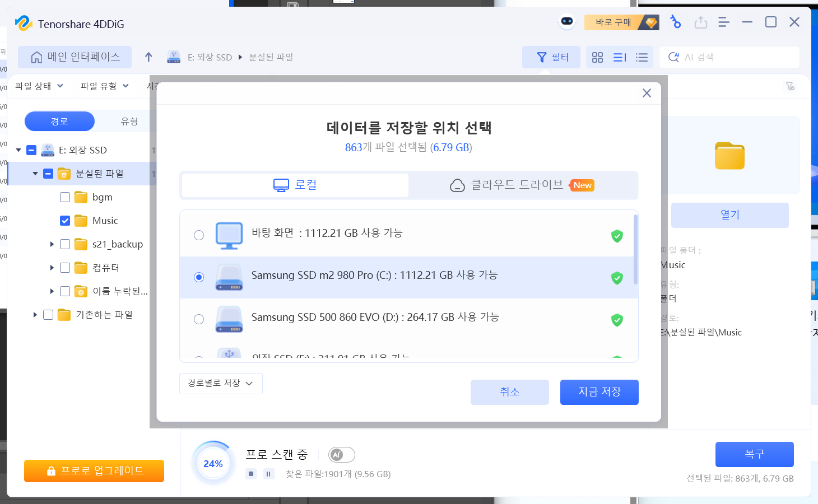The width and height of the screenshot is (818, 504).
Task: Open the 파일 상태 dropdown
Action: [x=39, y=86]
